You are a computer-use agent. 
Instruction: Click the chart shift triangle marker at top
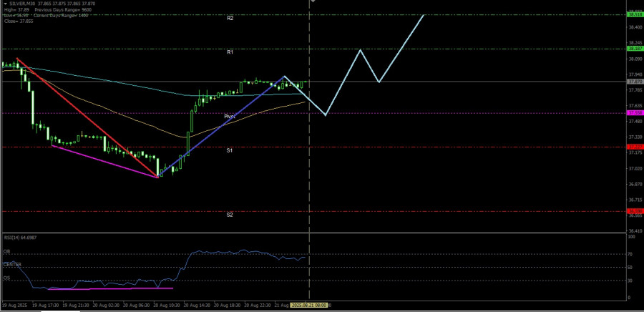coord(313,1)
